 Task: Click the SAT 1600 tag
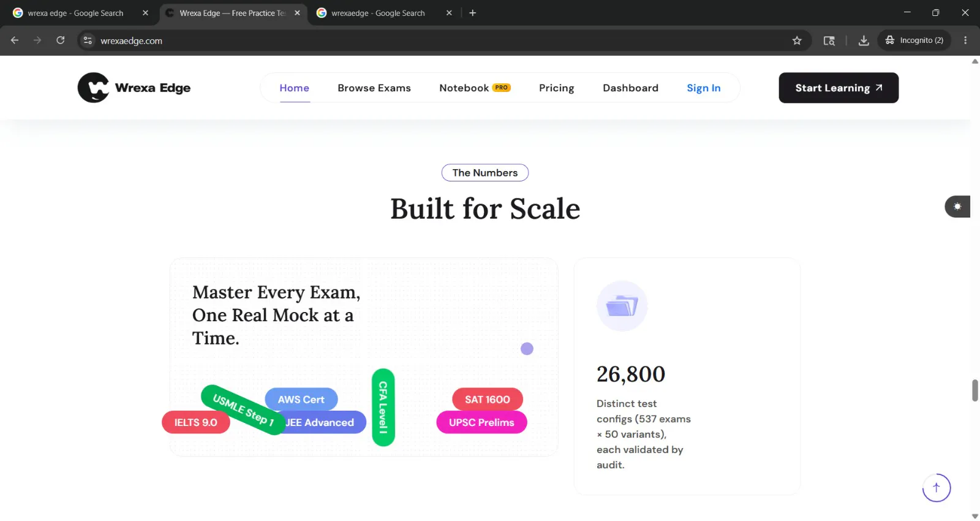[488, 400]
